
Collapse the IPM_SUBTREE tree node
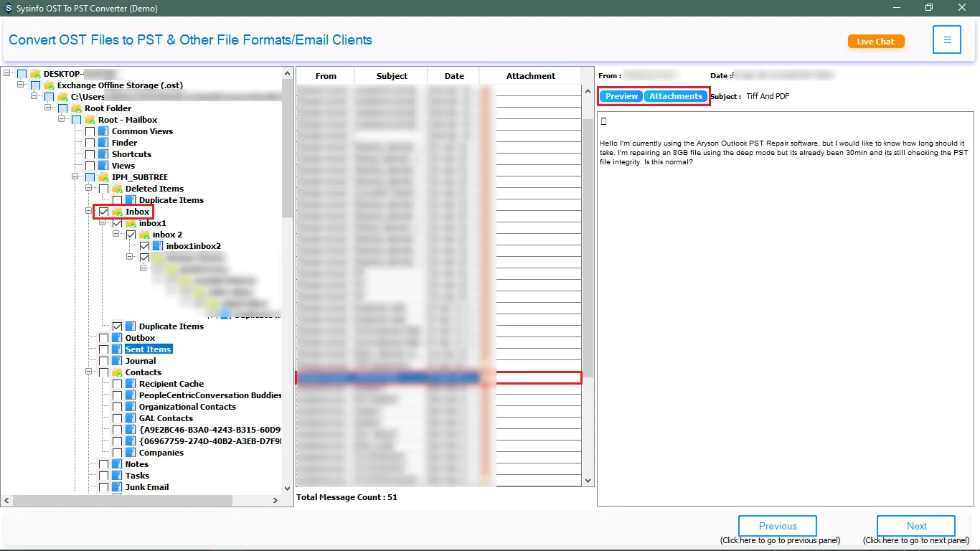tap(75, 177)
